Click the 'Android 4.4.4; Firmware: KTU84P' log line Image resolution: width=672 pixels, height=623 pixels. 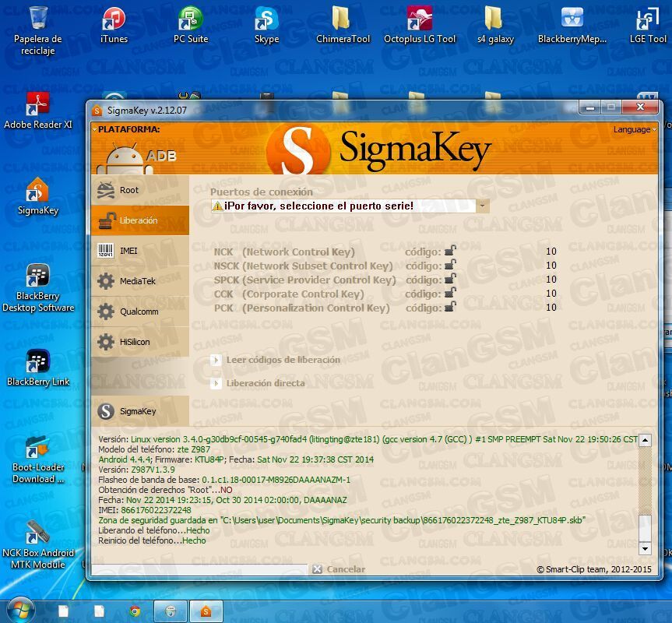coord(236,459)
